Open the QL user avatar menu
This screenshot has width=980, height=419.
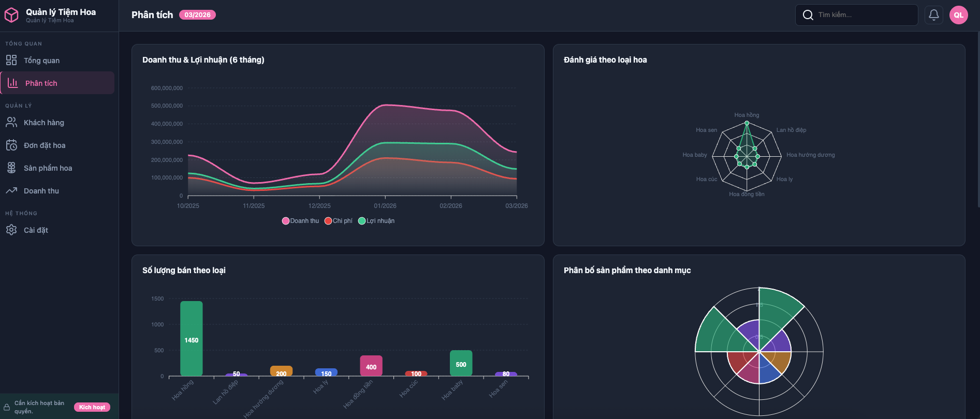(958, 15)
